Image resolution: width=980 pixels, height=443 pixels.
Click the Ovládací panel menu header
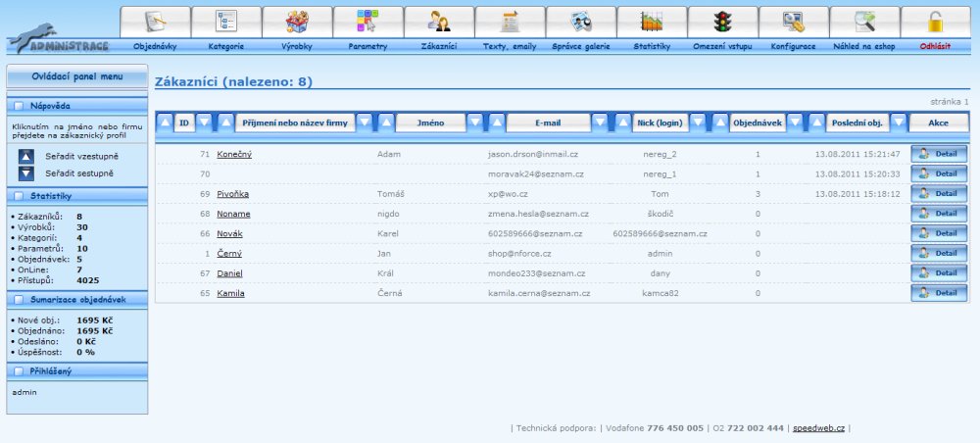pos(76,75)
